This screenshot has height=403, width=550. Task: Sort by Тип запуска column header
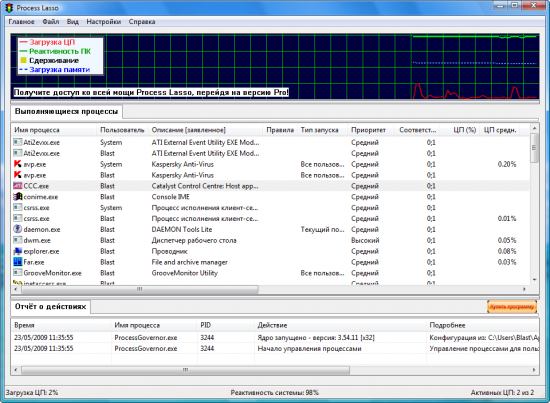click(x=322, y=130)
